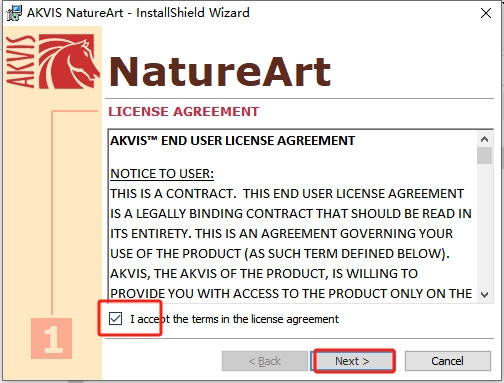The image size is (504, 383).
Task: Click line 'ITS ENTIRETY. THIS IS AN AGREEMENT'
Action: click(x=281, y=234)
